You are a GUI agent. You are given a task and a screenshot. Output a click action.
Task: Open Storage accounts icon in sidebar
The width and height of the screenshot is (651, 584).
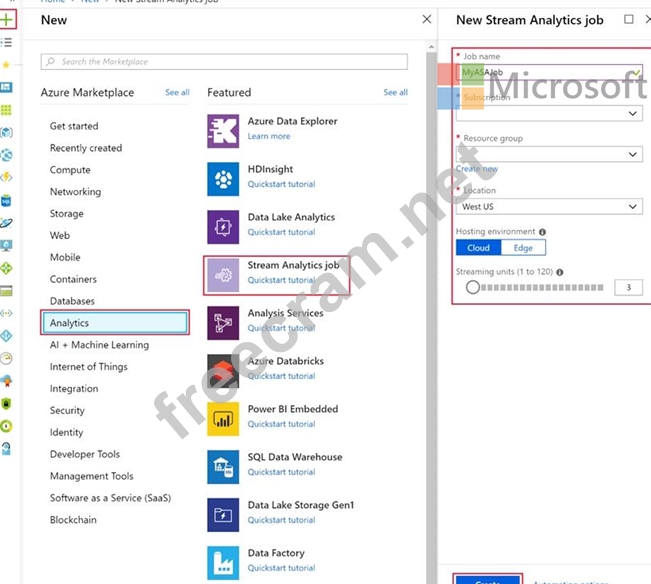(6, 291)
